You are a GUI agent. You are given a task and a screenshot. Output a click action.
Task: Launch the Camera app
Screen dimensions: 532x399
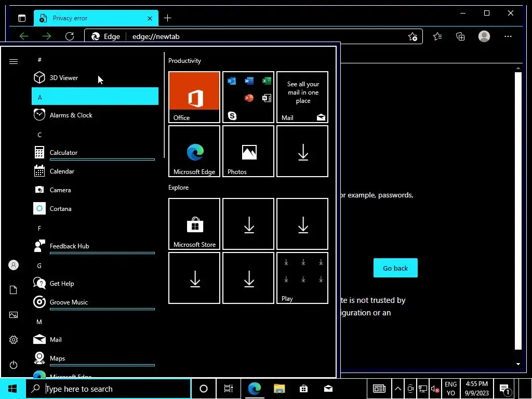(95, 190)
